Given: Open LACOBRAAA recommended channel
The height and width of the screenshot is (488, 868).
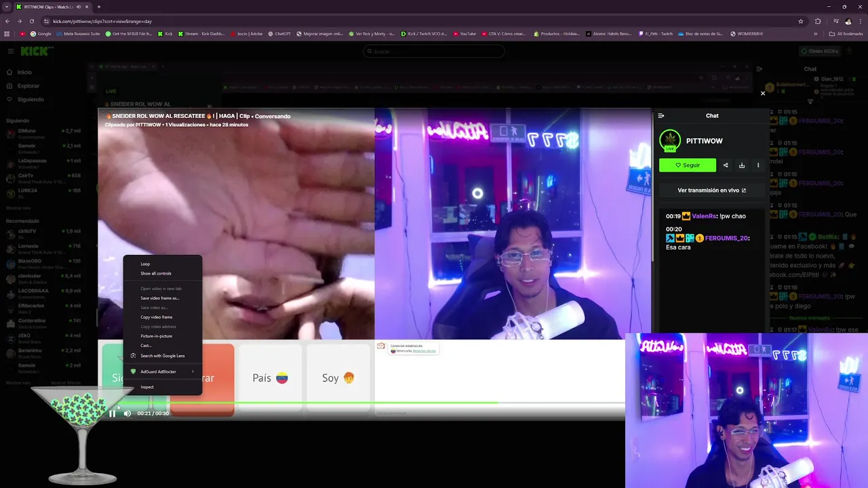Looking at the screenshot, I should click(44, 293).
